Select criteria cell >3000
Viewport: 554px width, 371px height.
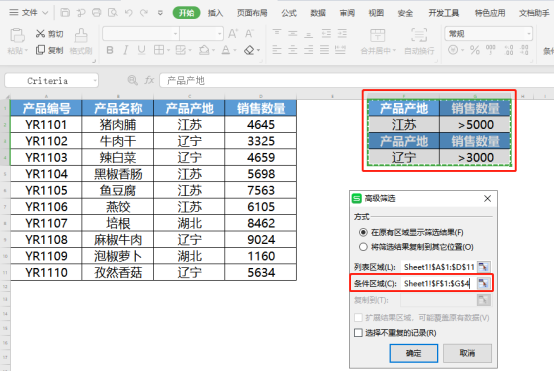pos(475,158)
